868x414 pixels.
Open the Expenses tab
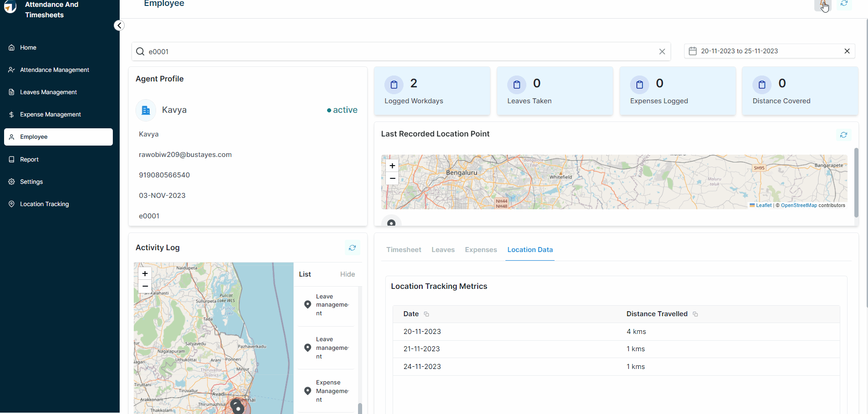coord(480,250)
